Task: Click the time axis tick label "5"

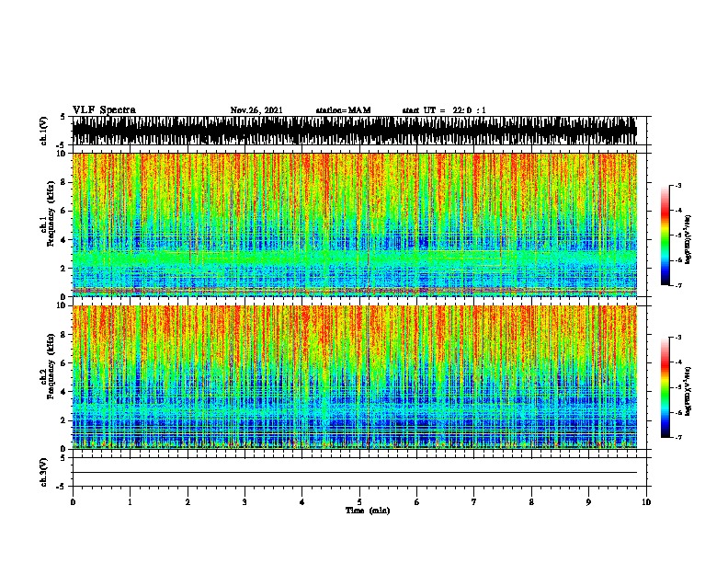Action: click(x=359, y=501)
